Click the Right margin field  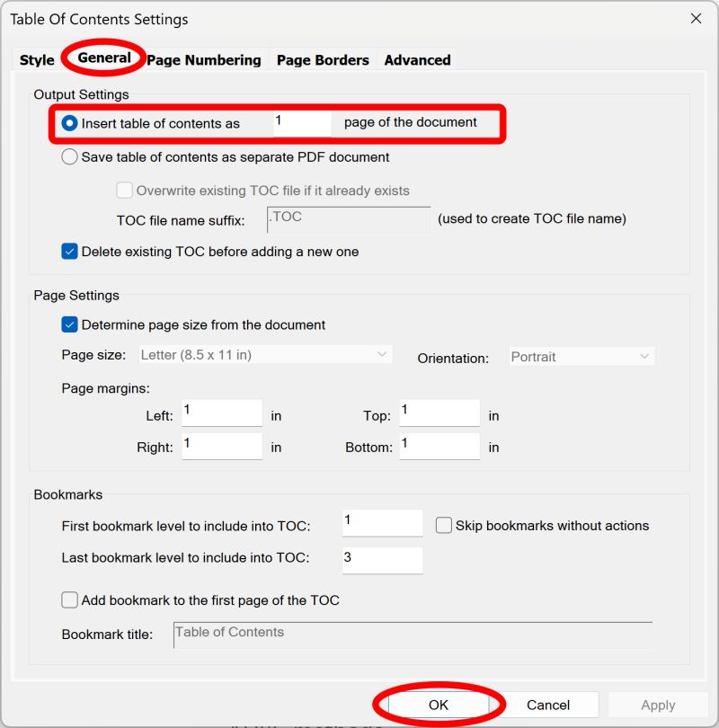[222, 446]
